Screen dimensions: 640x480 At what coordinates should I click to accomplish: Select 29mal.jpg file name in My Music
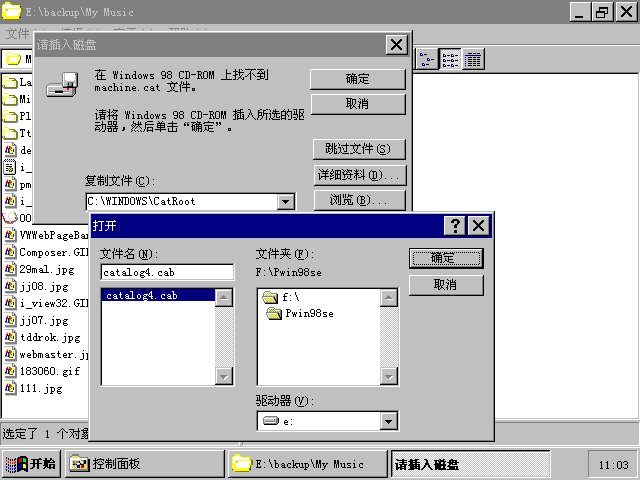coord(47,269)
